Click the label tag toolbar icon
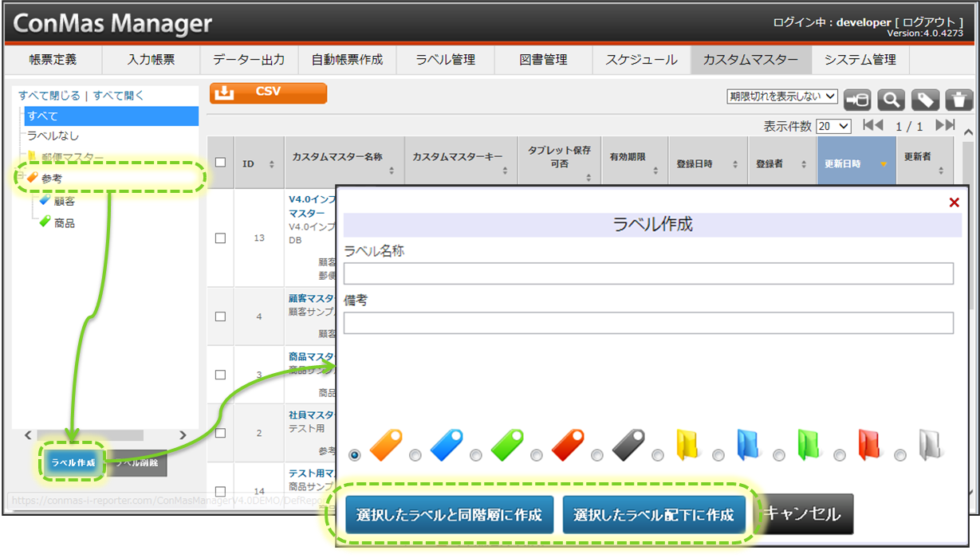 point(925,99)
